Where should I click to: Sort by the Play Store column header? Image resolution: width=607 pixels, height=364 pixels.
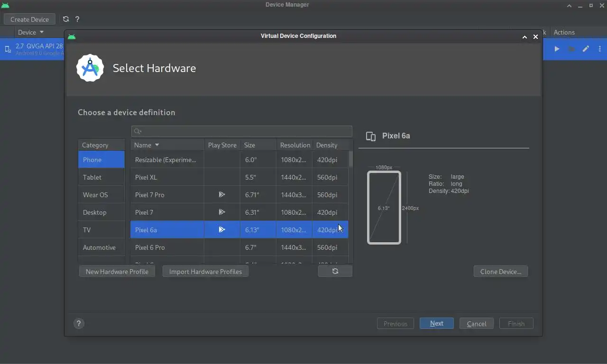coord(222,145)
